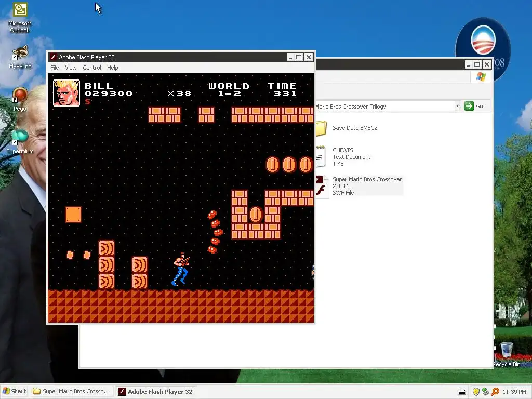Viewport: 532px width, 399px height.
Task: Click the WORLD 1-2 indicator in game
Action: (229, 89)
